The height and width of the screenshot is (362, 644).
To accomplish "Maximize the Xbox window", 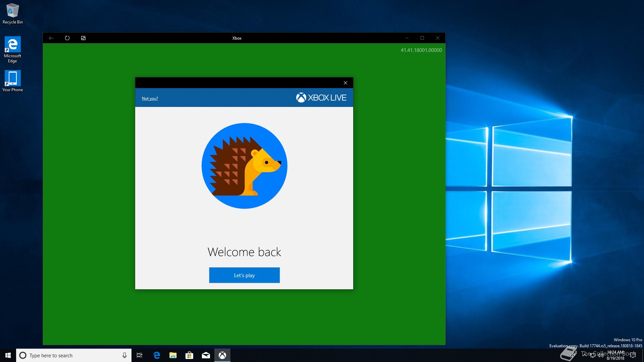I will (x=422, y=38).
